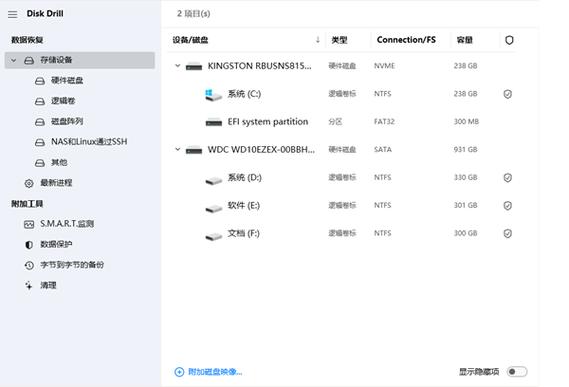The height and width of the screenshot is (387, 569).
Task: Click the EFI system partition drive icon
Action: 214,123
